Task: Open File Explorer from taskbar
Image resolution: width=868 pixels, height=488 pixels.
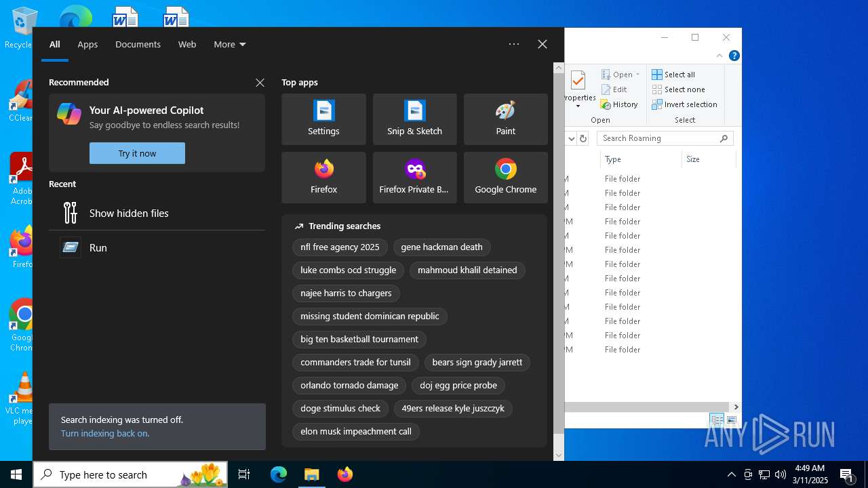Action: click(311, 474)
